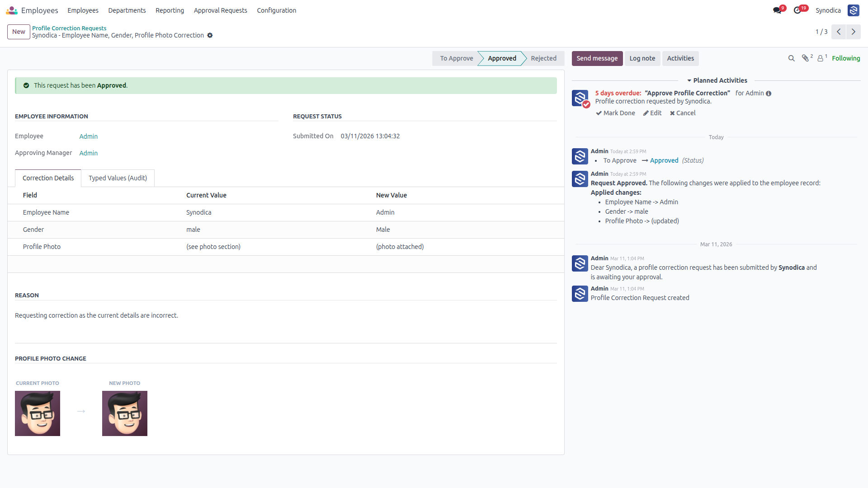Click the New Value column header
This screenshot has width=868, height=488.
(392, 195)
